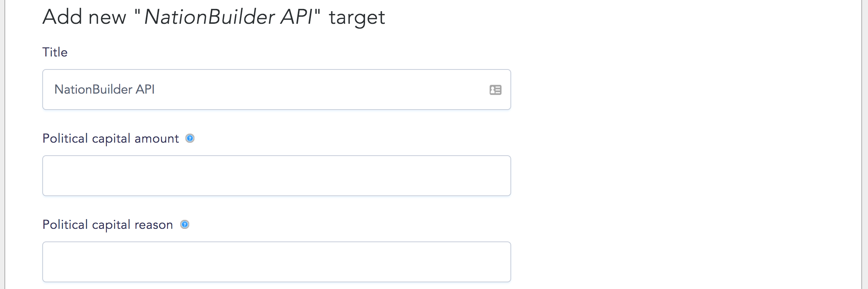Click the word "reason" in label

(x=154, y=225)
